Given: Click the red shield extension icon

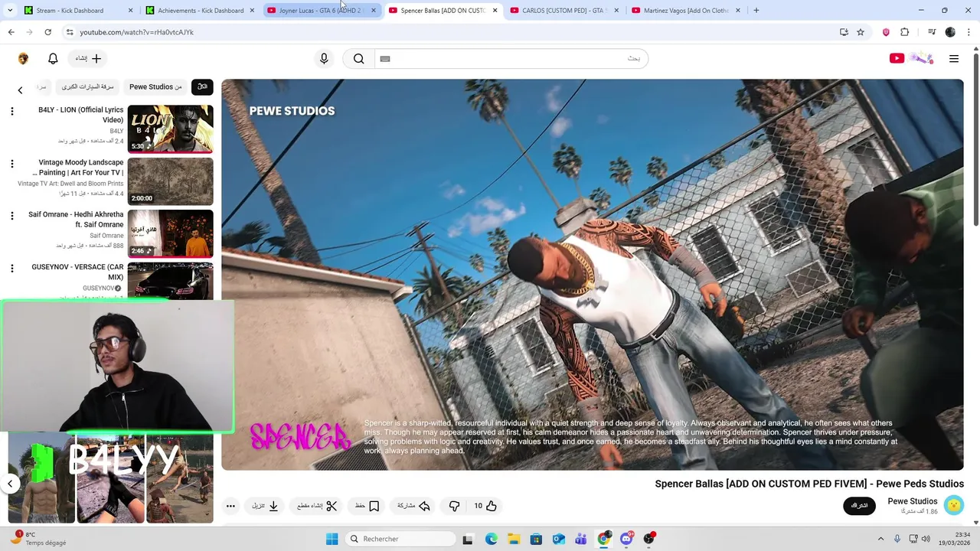Looking at the screenshot, I should tap(886, 32).
